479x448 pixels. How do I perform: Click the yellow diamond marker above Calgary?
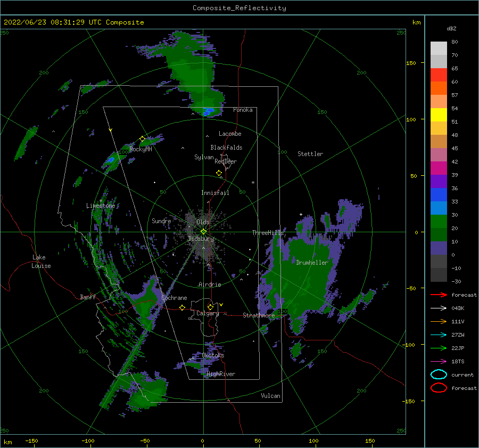click(x=210, y=307)
